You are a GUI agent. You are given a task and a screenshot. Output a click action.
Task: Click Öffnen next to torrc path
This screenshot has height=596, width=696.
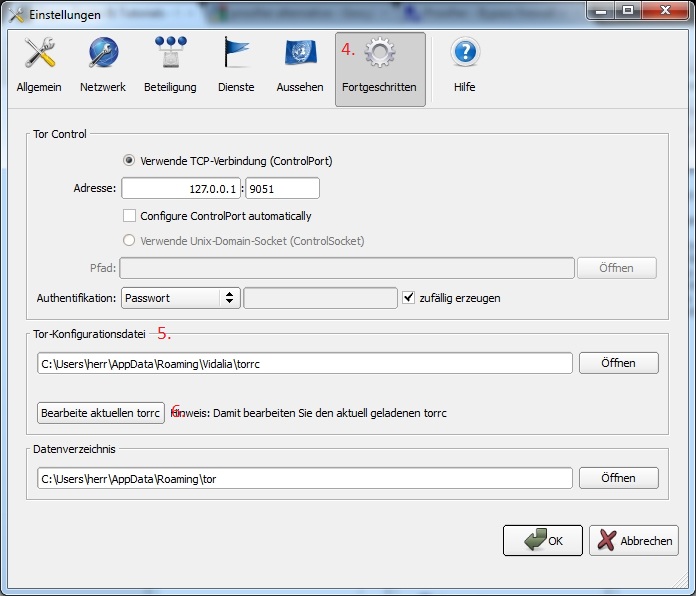[x=618, y=363]
